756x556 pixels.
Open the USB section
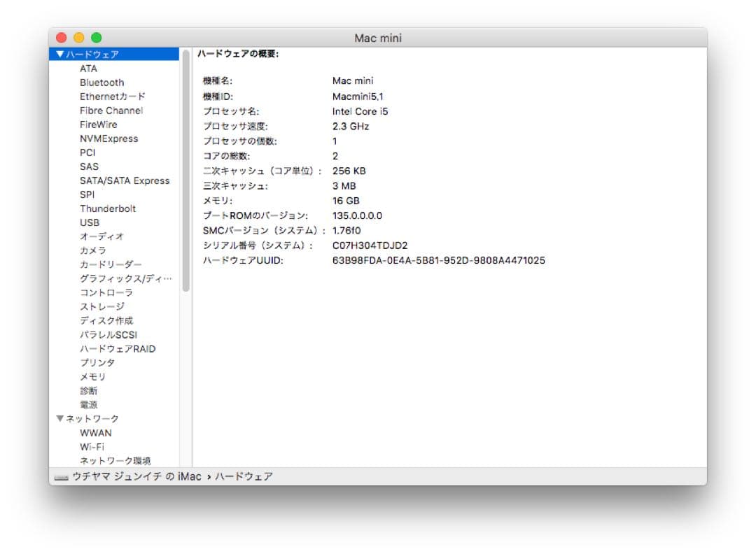click(x=90, y=222)
